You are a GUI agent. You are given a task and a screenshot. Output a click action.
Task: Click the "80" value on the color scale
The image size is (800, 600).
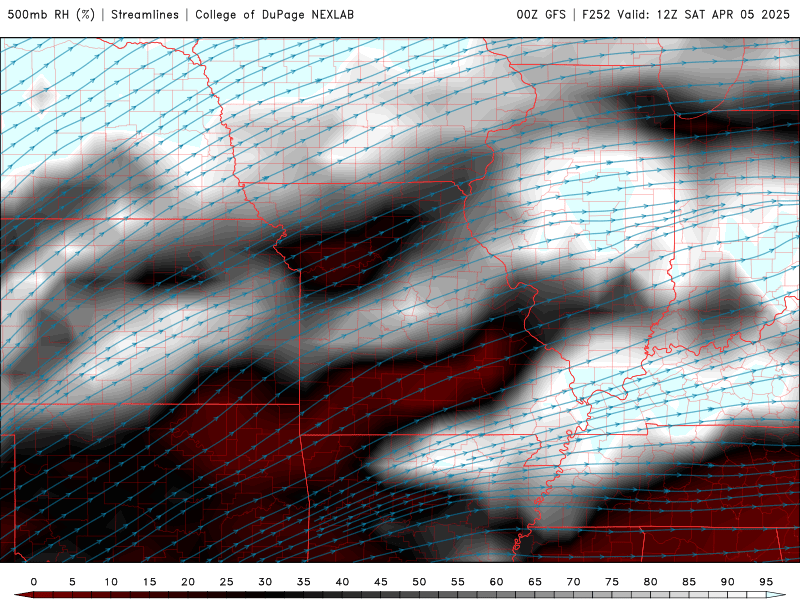(x=651, y=582)
